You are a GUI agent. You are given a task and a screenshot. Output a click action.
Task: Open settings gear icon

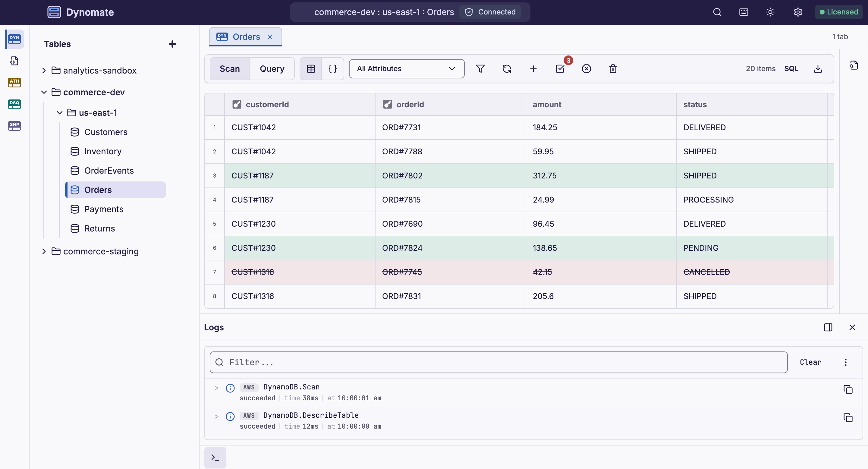tap(797, 12)
